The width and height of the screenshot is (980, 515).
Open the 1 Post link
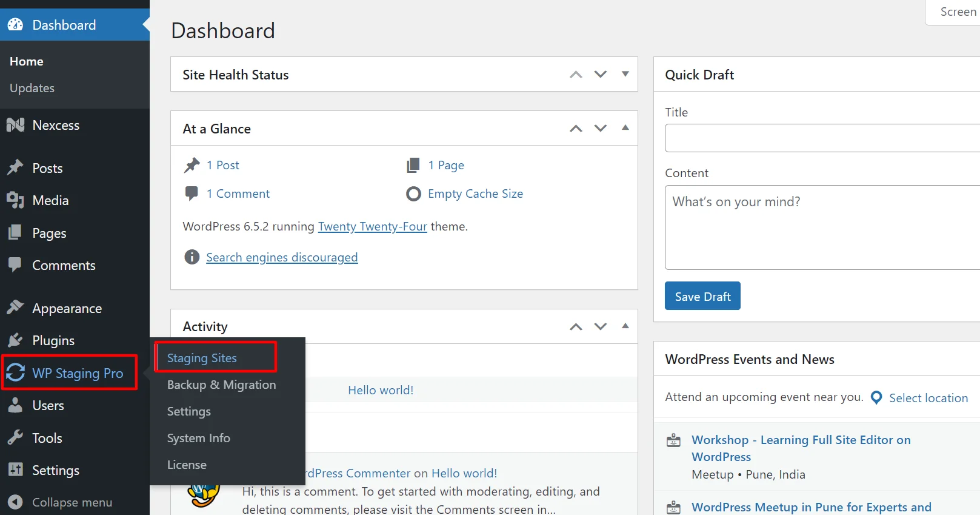pyautogui.click(x=222, y=165)
